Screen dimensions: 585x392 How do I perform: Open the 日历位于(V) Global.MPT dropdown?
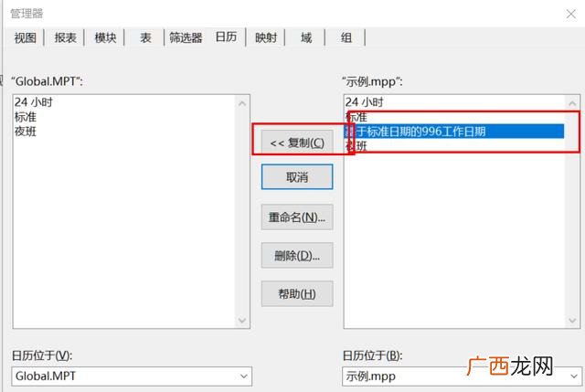[x=132, y=376]
